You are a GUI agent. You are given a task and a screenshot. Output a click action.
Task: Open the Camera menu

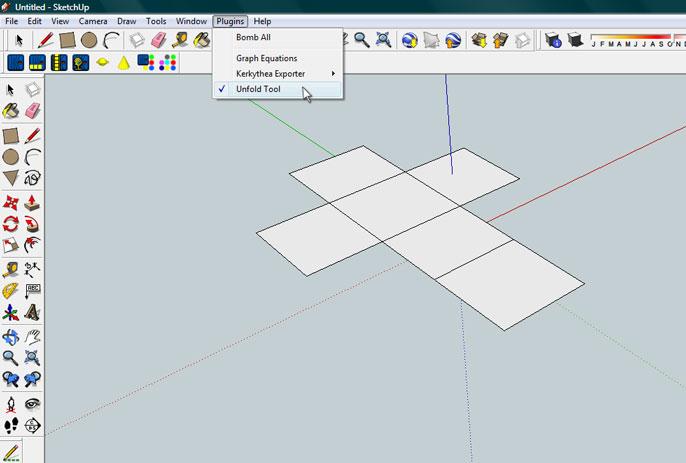pyautogui.click(x=93, y=21)
